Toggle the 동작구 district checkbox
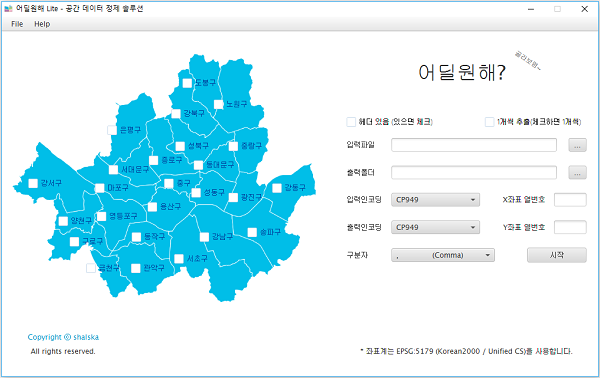 tap(137, 237)
